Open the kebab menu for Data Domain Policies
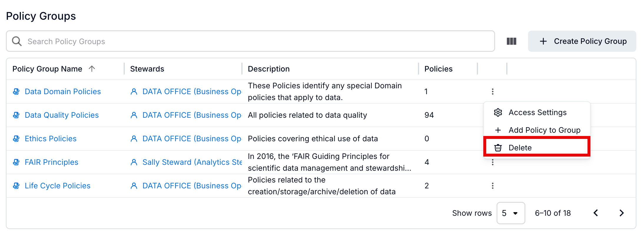Viewport: 644px width, 239px height. pyautogui.click(x=492, y=92)
